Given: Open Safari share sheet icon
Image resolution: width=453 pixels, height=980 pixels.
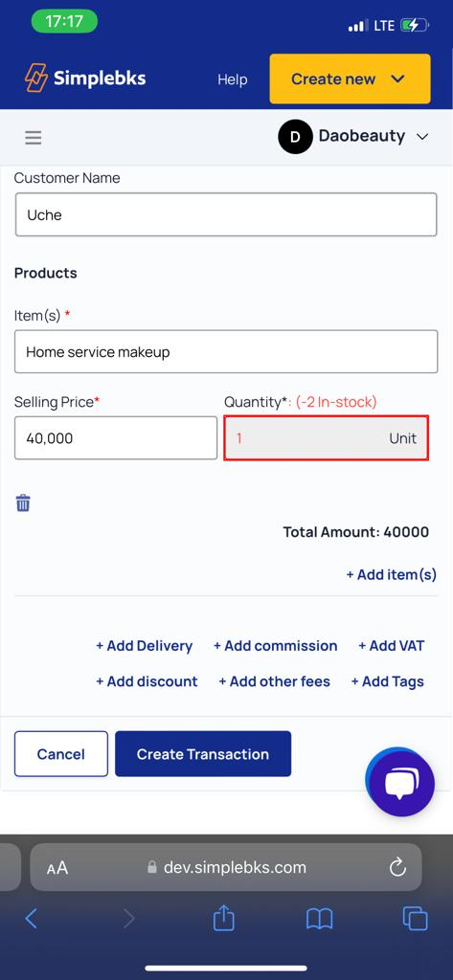Looking at the screenshot, I should coord(223,919).
